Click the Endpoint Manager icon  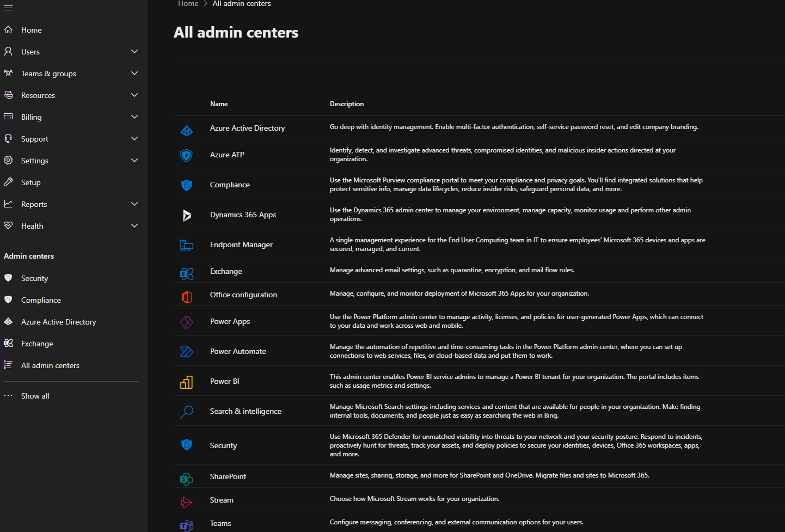pyautogui.click(x=187, y=246)
